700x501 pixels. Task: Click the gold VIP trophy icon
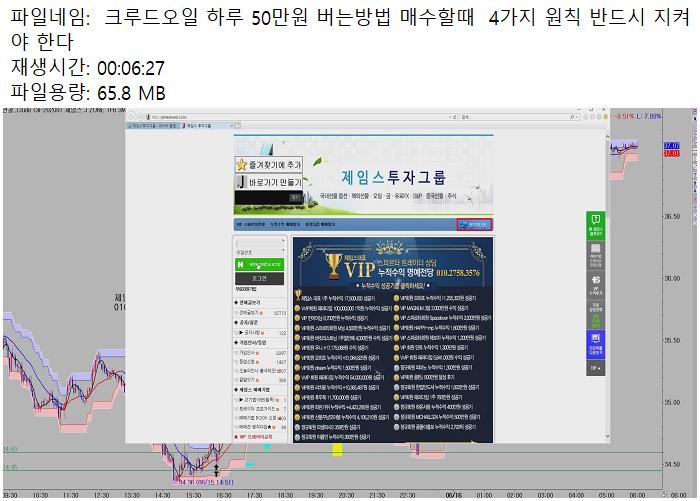[x=333, y=266]
